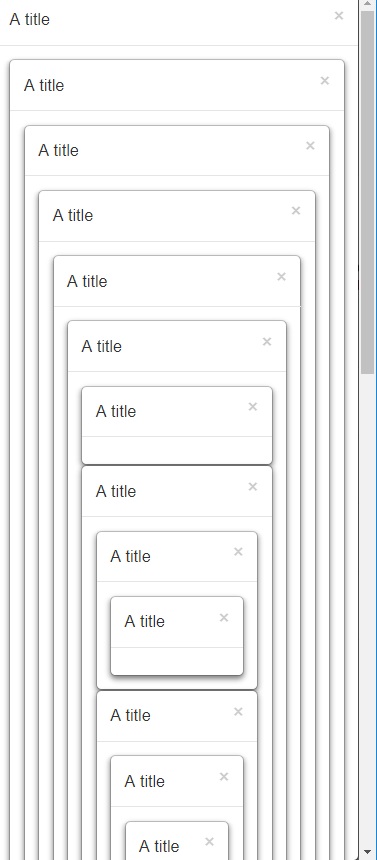377x860 pixels.
Task: Dismiss the sixth-level nested modal
Action: (x=267, y=342)
